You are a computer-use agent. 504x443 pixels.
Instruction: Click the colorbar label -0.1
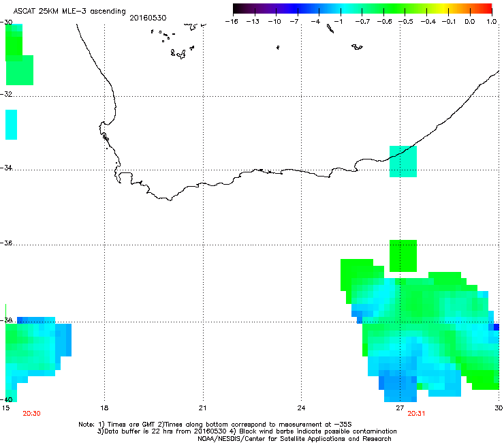449,22
